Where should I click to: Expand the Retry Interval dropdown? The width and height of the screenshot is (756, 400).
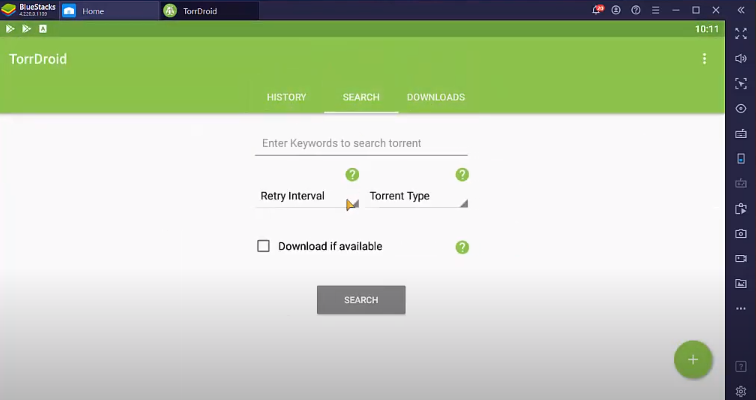coord(307,196)
